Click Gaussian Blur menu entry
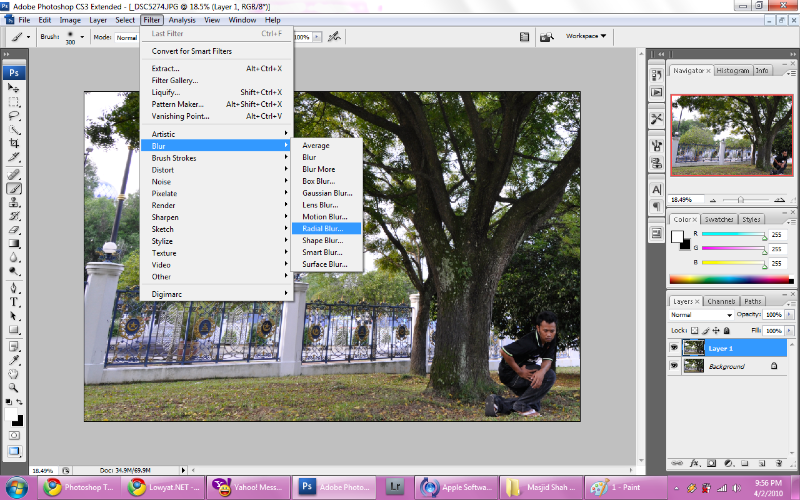 click(x=327, y=193)
